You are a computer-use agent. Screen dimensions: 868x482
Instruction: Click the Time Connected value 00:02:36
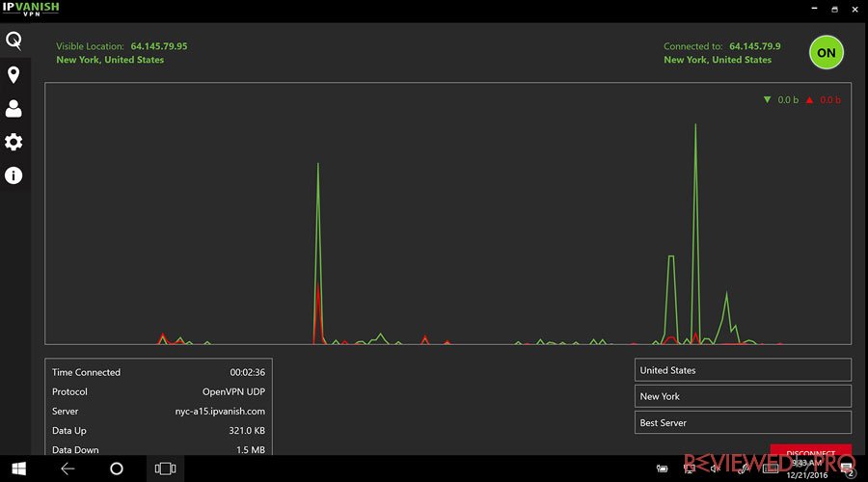point(248,372)
